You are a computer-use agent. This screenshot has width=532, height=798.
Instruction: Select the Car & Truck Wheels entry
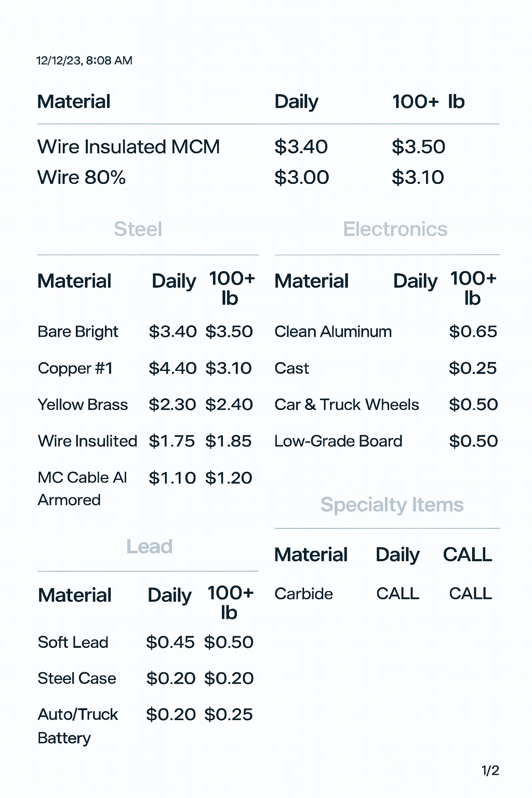click(347, 405)
